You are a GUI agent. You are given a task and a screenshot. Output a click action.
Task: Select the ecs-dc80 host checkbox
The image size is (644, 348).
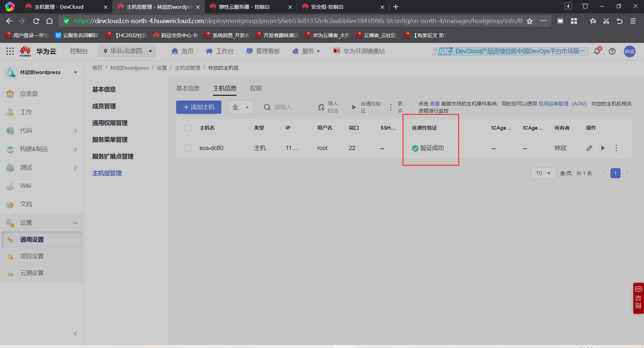(x=188, y=148)
